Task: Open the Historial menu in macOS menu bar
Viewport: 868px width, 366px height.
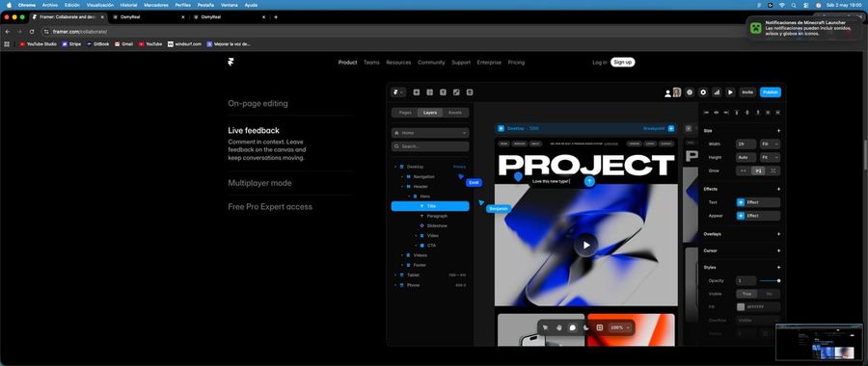Action: pyautogui.click(x=129, y=5)
